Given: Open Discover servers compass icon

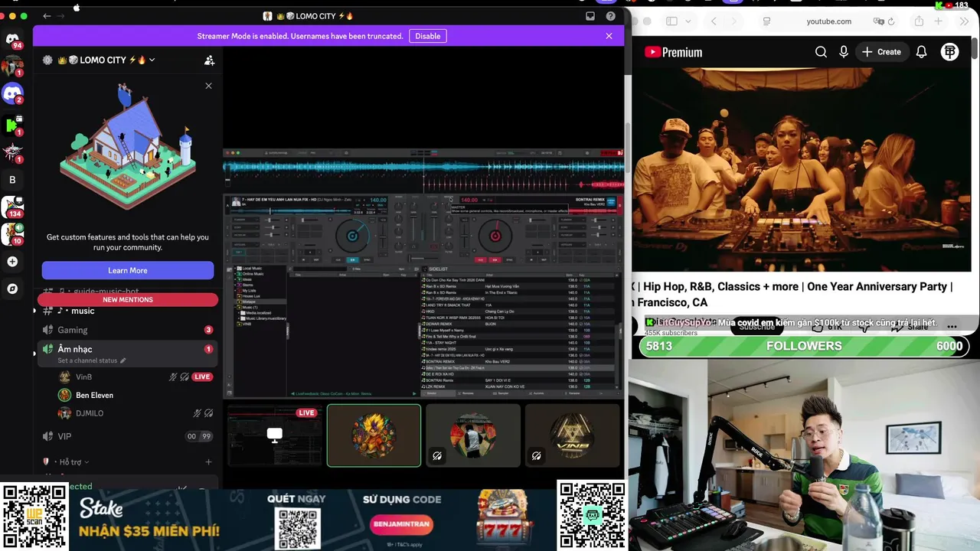Looking at the screenshot, I should (x=12, y=289).
